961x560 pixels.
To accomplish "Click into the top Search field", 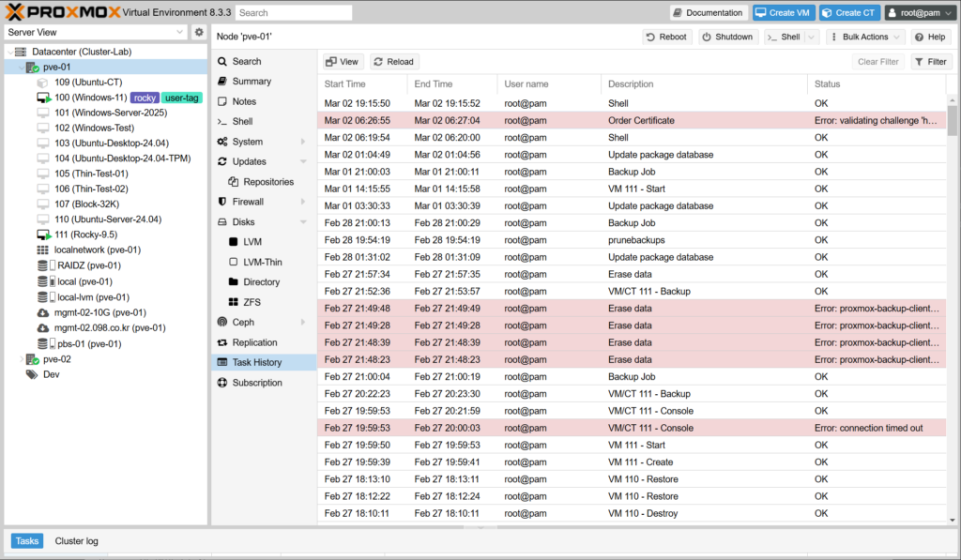I will [x=294, y=13].
